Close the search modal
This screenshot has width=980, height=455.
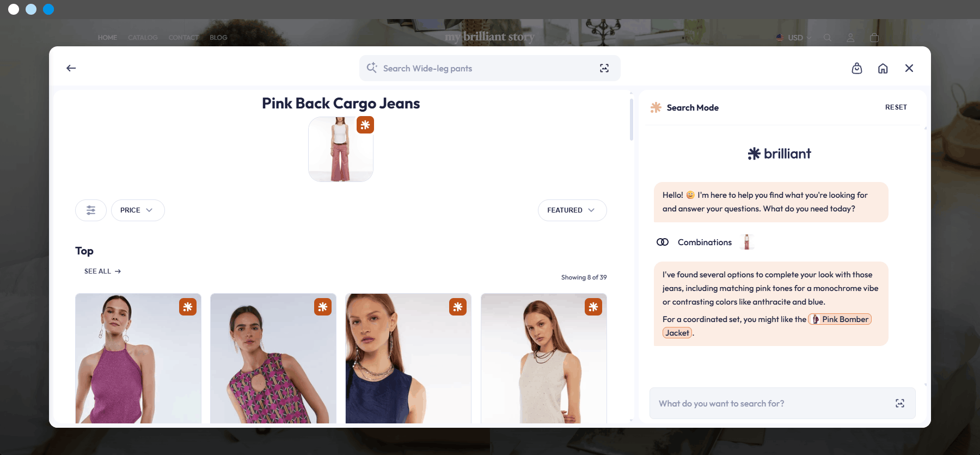tap(909, 68)
